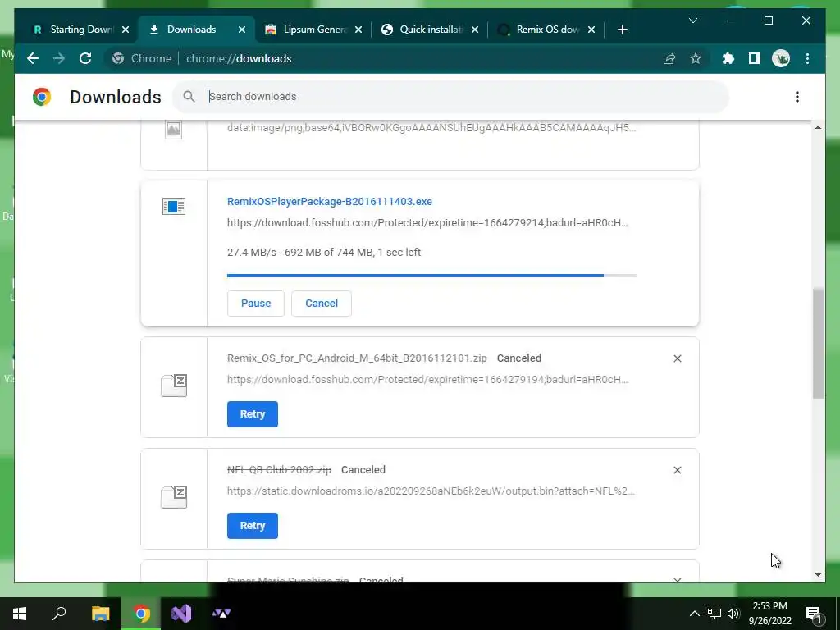This screenshot has height=630, width=840.
Task: Open the volume control in system tray
Action: [x=733, y=614]
